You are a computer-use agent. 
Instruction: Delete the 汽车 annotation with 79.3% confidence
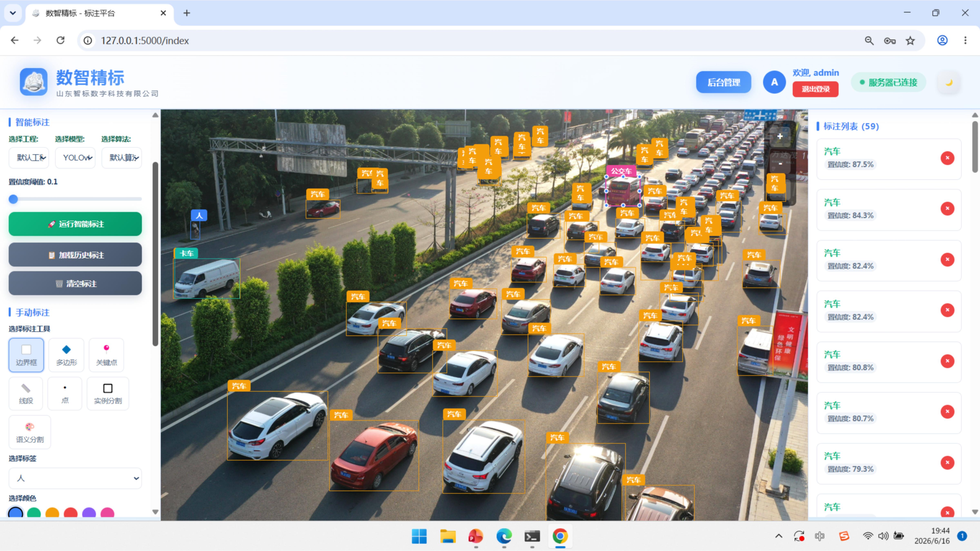pyautogui.click(x=947, y=462)
